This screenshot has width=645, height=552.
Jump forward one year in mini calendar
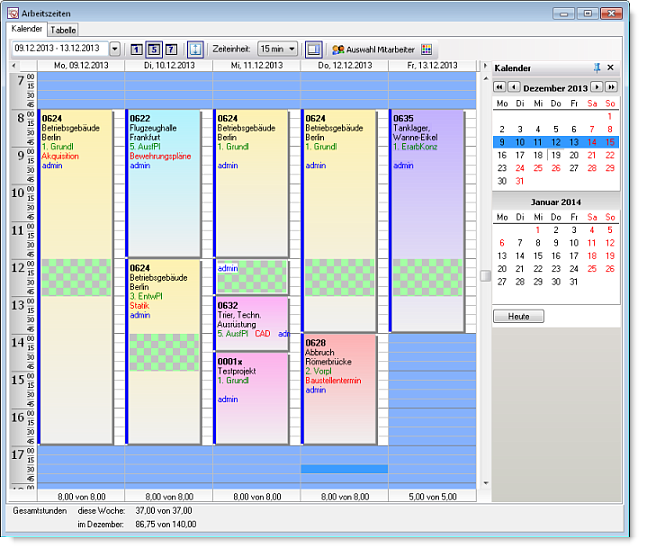pos(610,87)
